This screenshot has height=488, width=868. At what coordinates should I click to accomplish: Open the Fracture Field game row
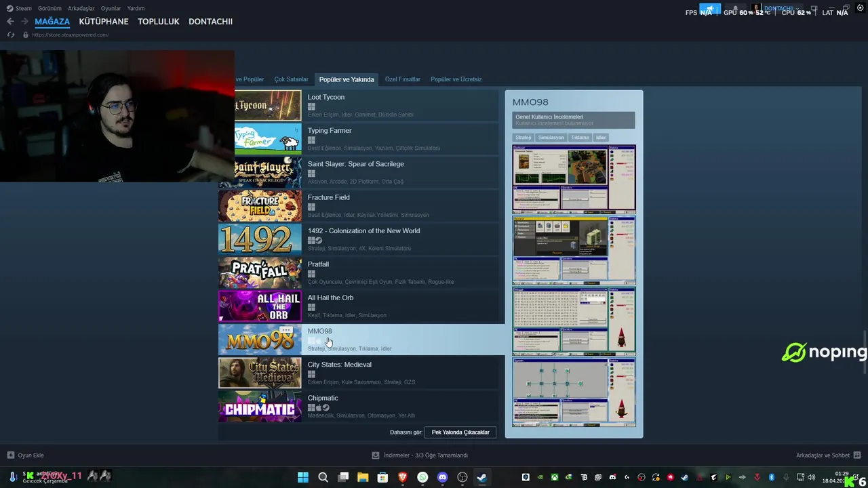tap(358, 206)
